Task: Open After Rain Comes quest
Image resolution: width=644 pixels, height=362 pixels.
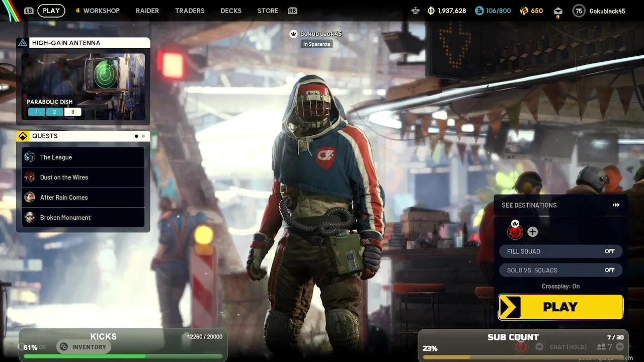Action: click(83, 198)
